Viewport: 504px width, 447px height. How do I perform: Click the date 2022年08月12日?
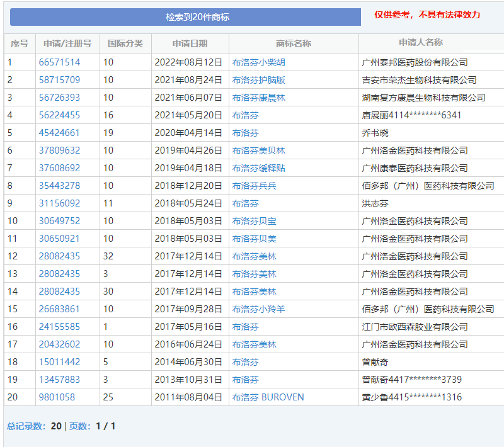point(188,62)
